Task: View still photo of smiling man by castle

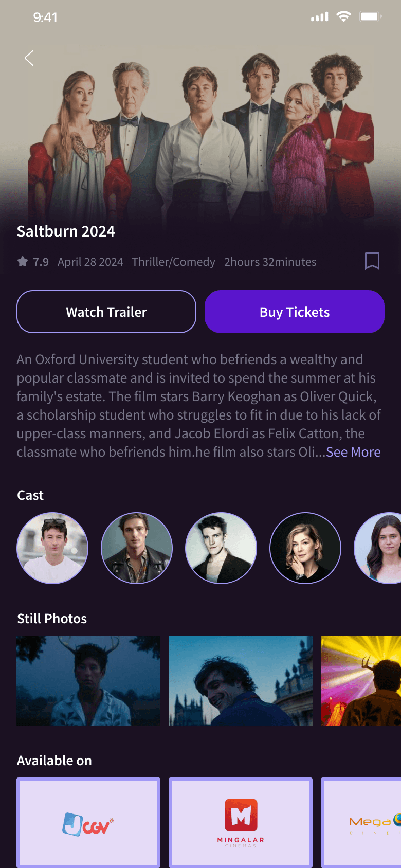Action: (241, 681)
